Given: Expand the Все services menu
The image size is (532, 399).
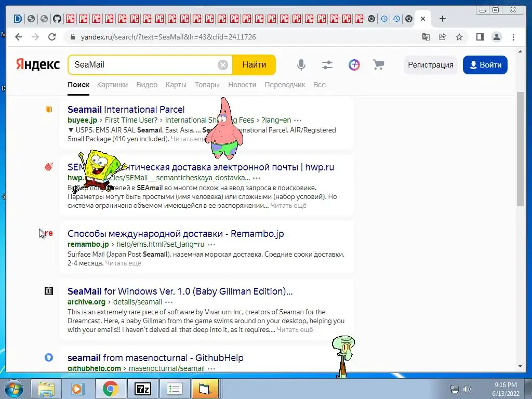Looking at the screenshot, I should point(320,85).
